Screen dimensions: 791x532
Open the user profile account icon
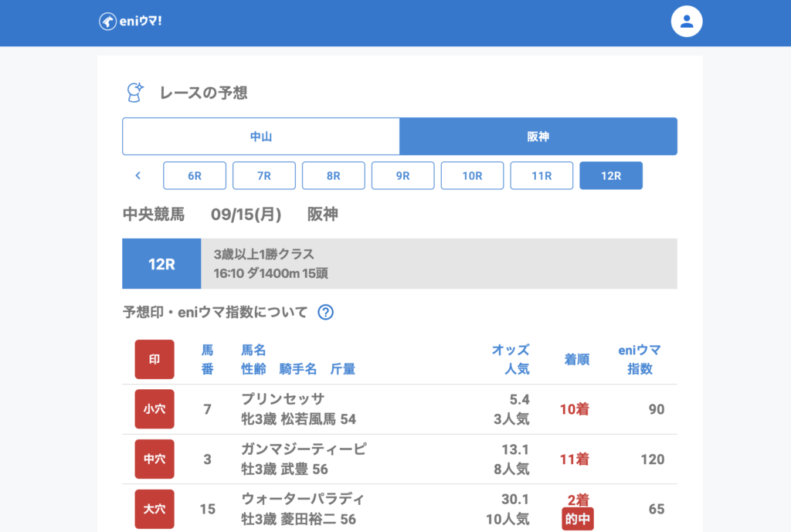(x=687, y=22)
